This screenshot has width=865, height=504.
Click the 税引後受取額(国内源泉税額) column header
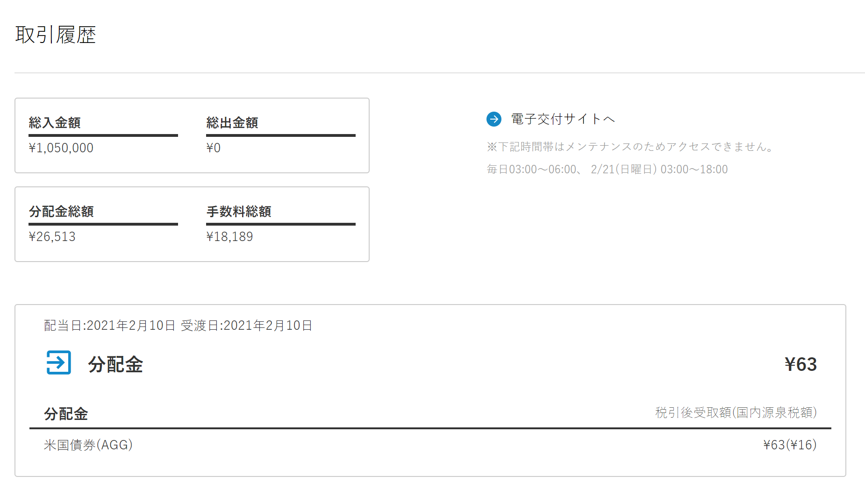[x=736, y=413]
